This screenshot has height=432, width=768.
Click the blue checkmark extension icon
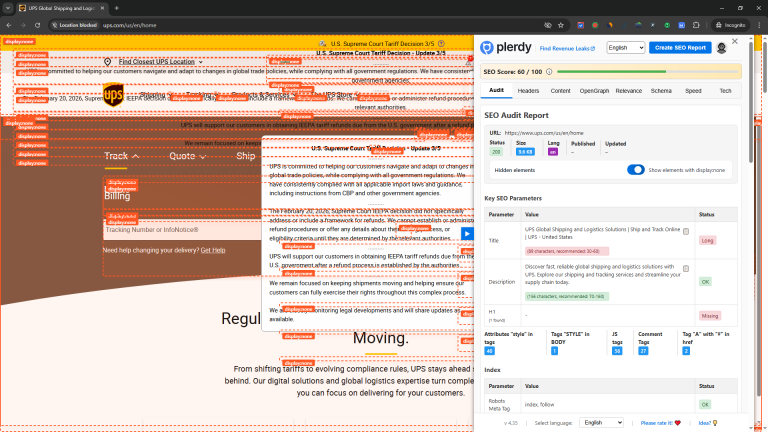pyautogui.click(x=580, y=25)
